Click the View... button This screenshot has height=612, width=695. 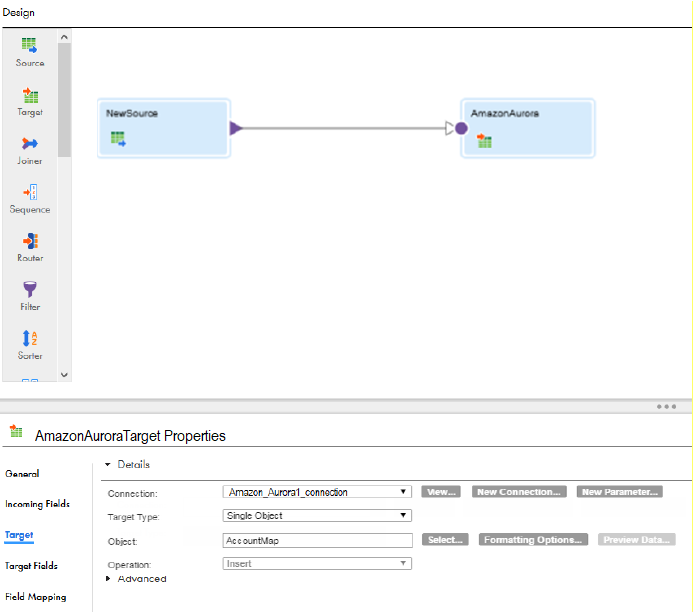441,492
